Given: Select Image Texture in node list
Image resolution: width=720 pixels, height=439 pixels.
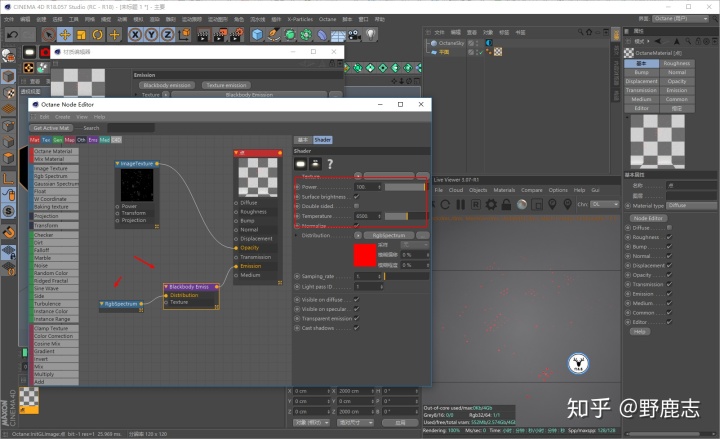Looking at the screenshot, I should [51, 169].
